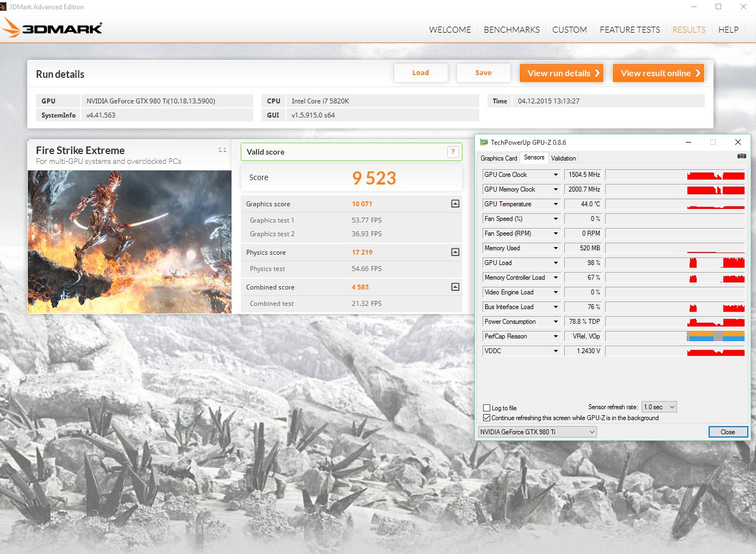Open the Bus Interface Load dropdown
756x554 pixels.
(556, 307)
